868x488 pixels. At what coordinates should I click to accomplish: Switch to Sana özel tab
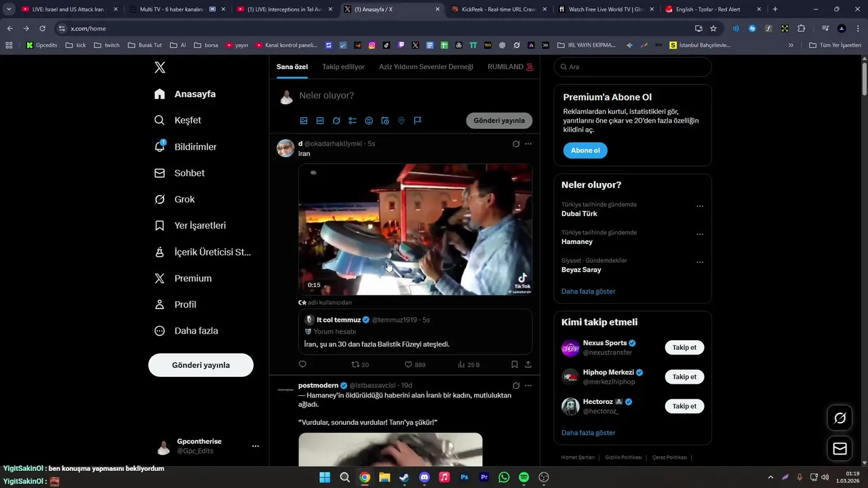coord(292,67)
